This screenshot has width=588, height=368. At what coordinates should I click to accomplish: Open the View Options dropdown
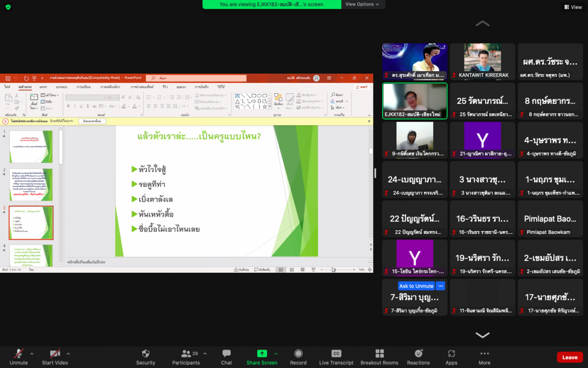click(x=363, y=4)
